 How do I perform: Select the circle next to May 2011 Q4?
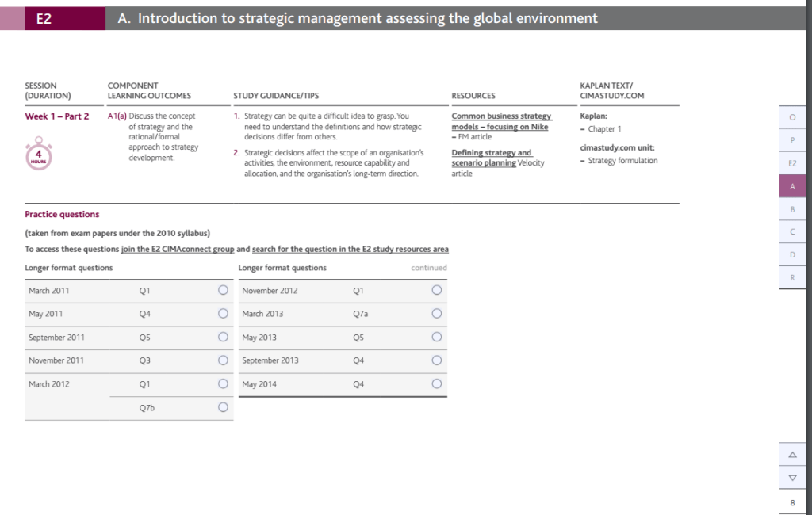point(222,314)
